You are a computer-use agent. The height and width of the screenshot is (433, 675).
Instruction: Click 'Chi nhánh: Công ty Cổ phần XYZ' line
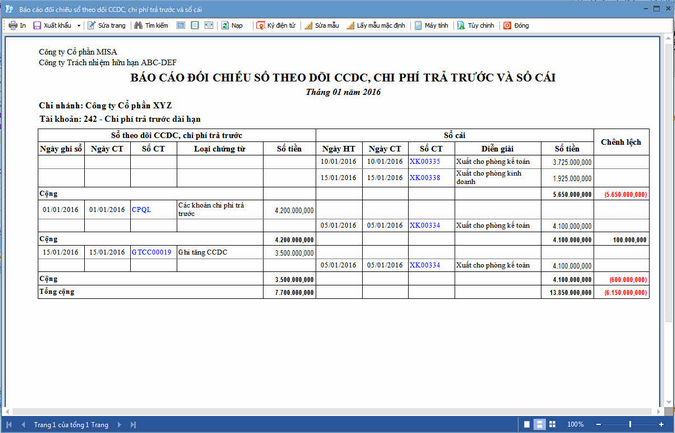[105, 105]
